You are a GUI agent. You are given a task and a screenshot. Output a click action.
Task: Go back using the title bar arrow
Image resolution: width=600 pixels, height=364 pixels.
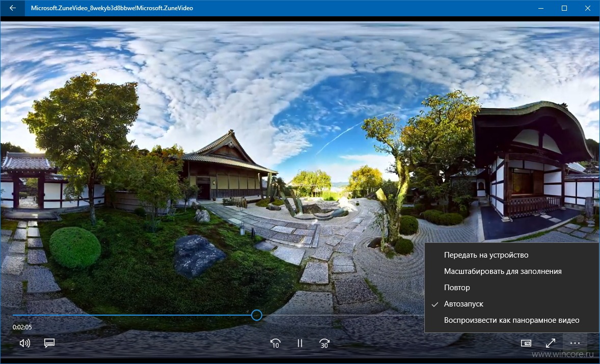(x=13, y=8)
